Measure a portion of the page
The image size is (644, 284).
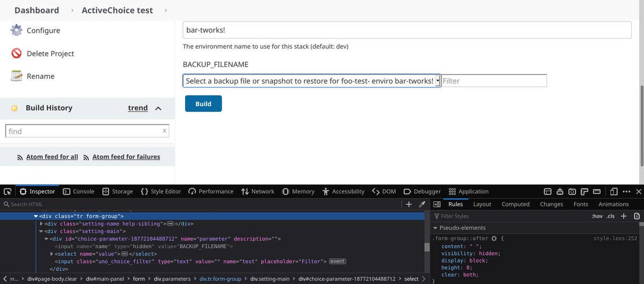[597, 191]
